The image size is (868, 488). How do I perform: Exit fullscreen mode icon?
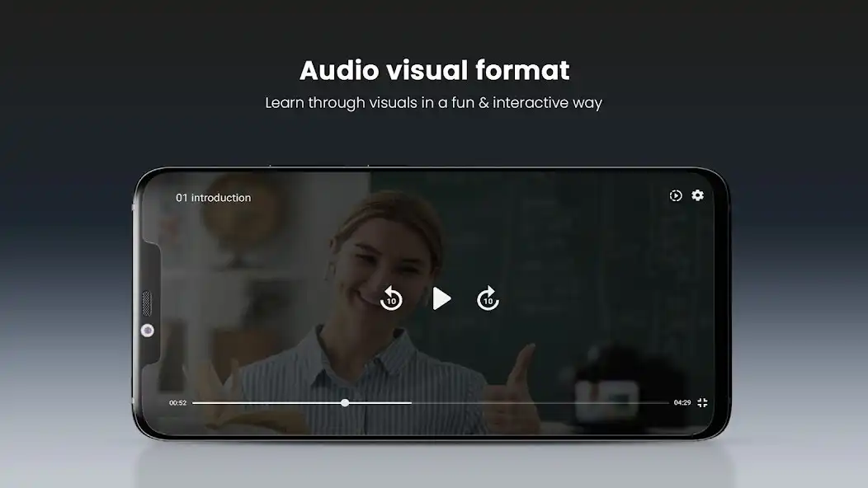[x=702, y=403]
